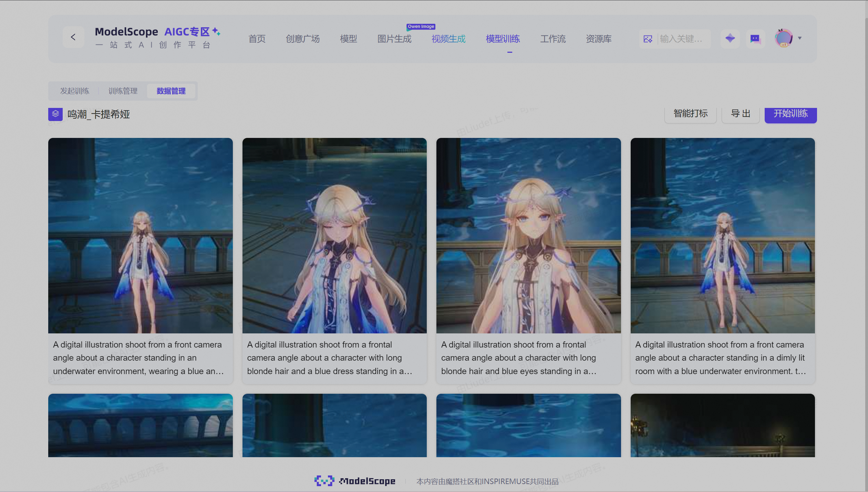Open the chat message icon
The height and width of the screenshot is (492, 868).
[755, 38]
